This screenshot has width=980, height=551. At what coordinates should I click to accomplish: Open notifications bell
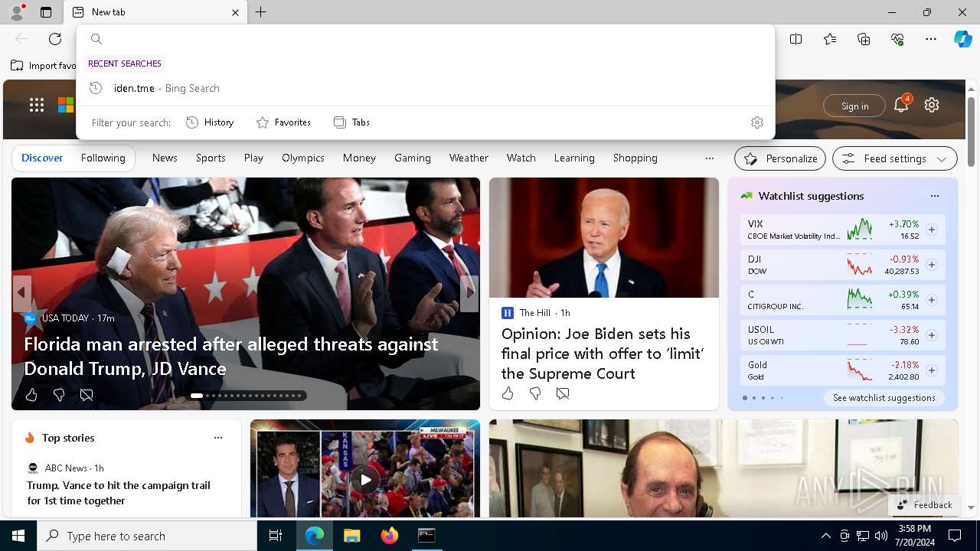tap(901, 106)
